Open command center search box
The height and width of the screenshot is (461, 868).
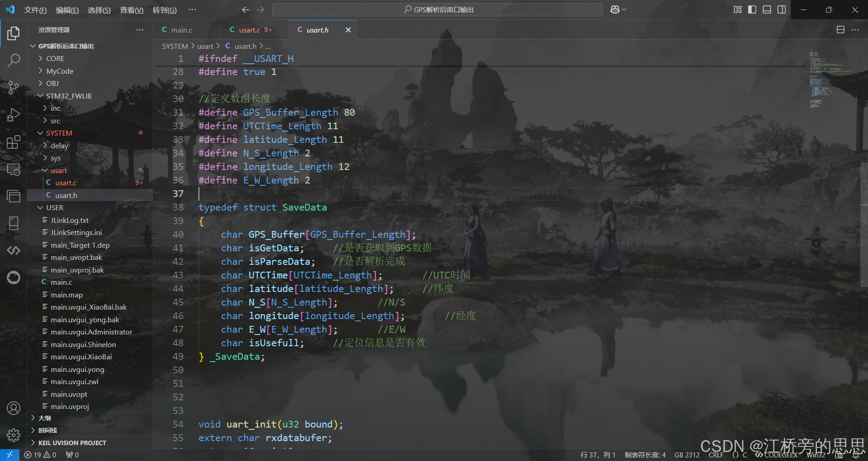click(438, 9)
